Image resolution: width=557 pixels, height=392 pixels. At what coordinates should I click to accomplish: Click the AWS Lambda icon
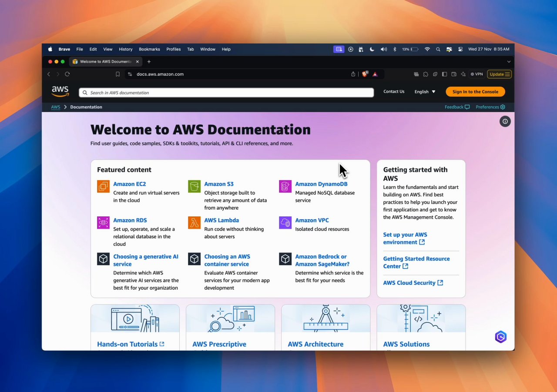pos(195,223)
